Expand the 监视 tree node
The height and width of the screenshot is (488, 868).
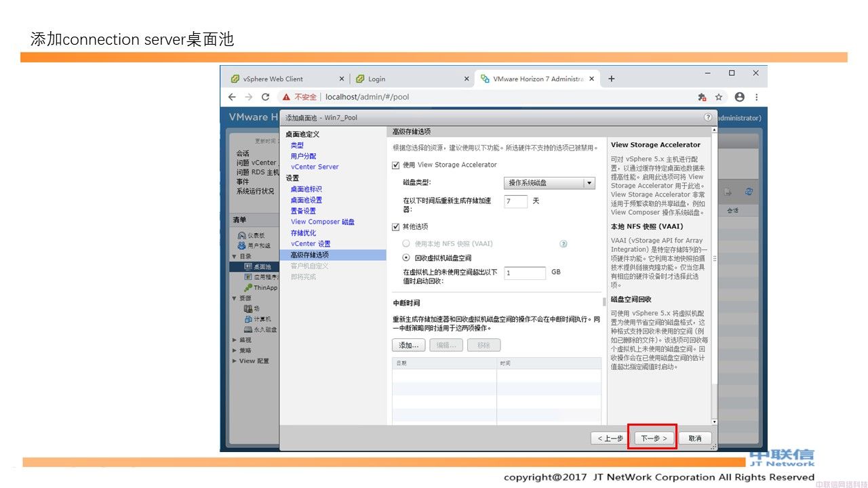[x=235, y=340]
